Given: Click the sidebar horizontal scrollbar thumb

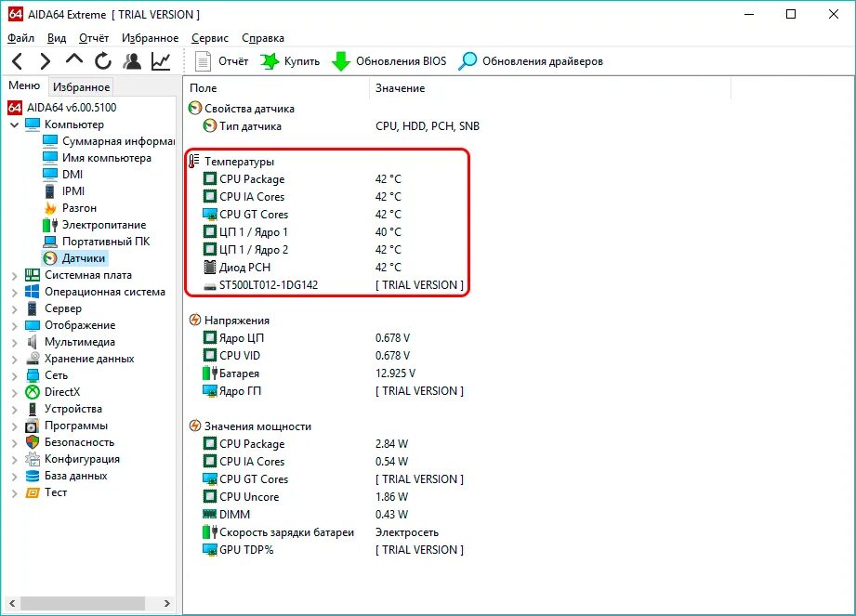Looking at the screenshot, I should pos(83,603).
